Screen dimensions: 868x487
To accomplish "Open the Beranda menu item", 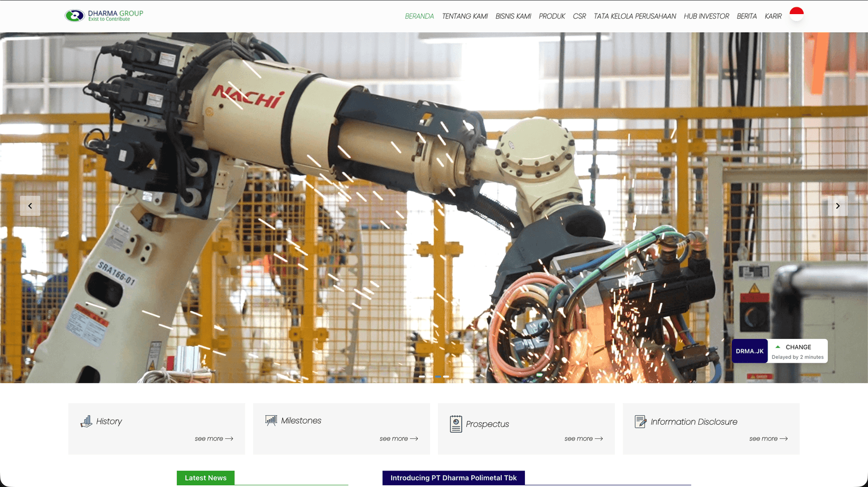I will point(419,16).
